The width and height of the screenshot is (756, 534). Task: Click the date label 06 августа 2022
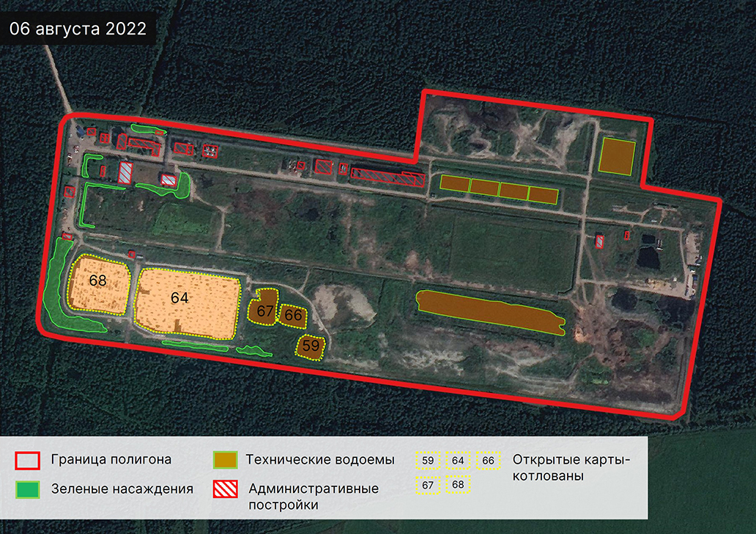[x=78, y=29]
